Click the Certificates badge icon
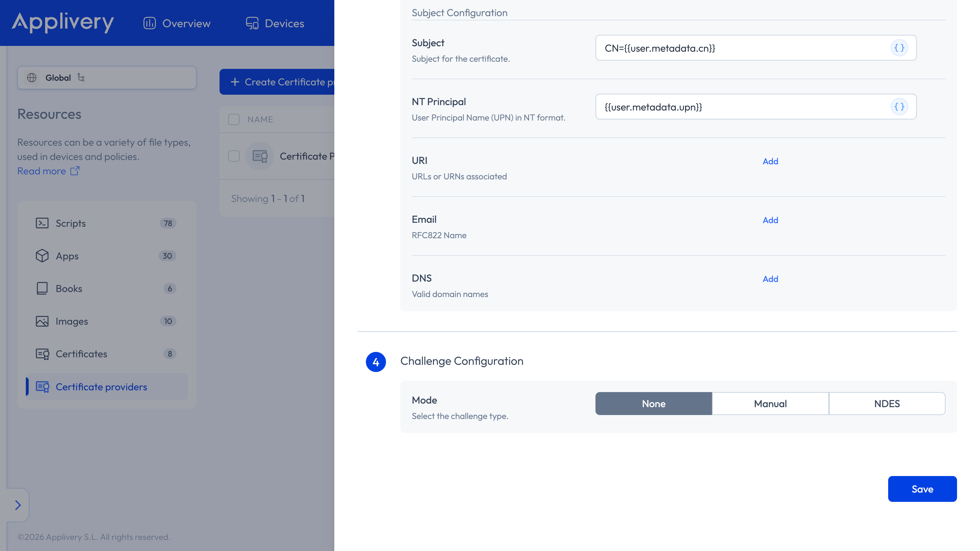This screenshot has width=980, height=551. (42, 354)
